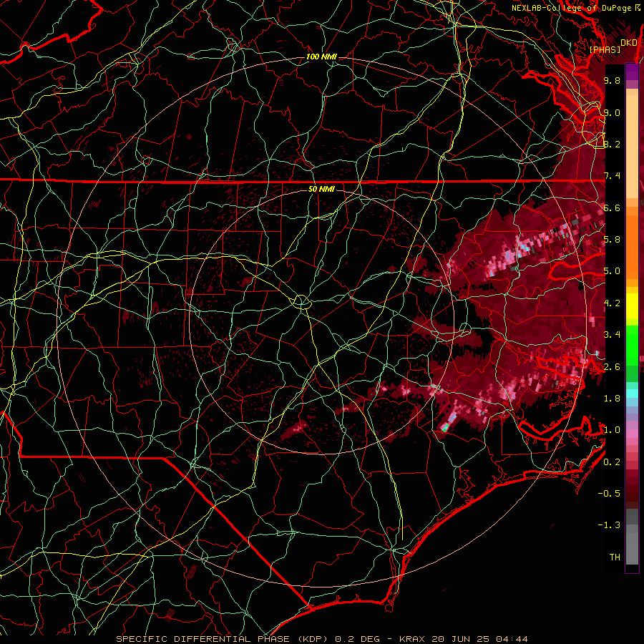The image size is (644, 644).
Task: Click the 6.6 scale value
Action: 612,208
